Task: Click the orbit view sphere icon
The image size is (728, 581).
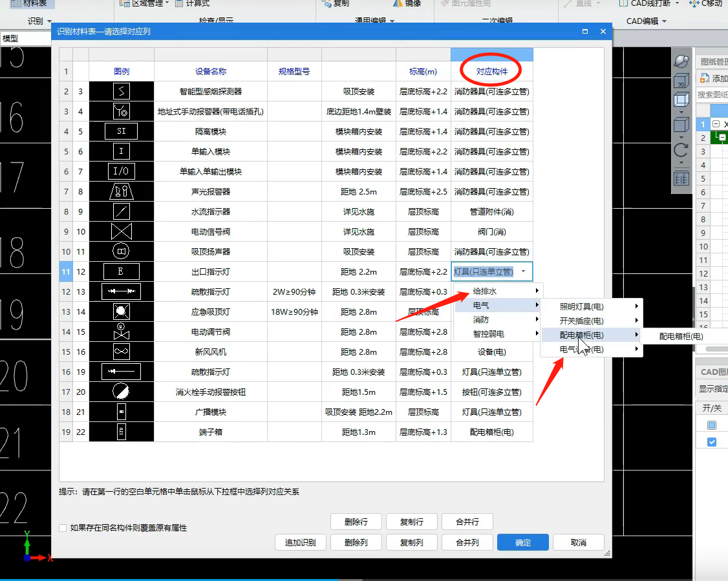Action: 681,60
